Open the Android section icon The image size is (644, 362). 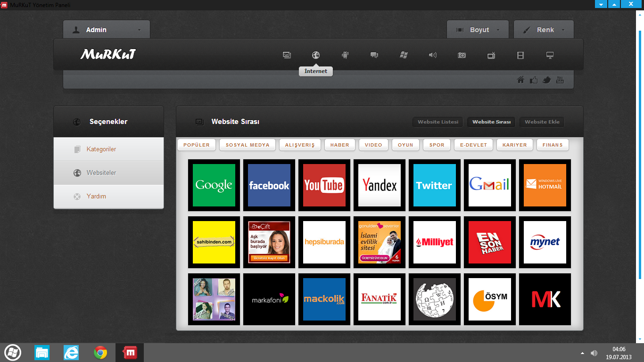[345, 55]
